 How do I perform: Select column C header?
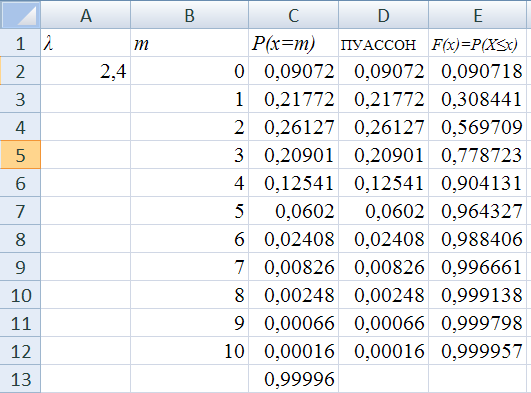point(294,15)
